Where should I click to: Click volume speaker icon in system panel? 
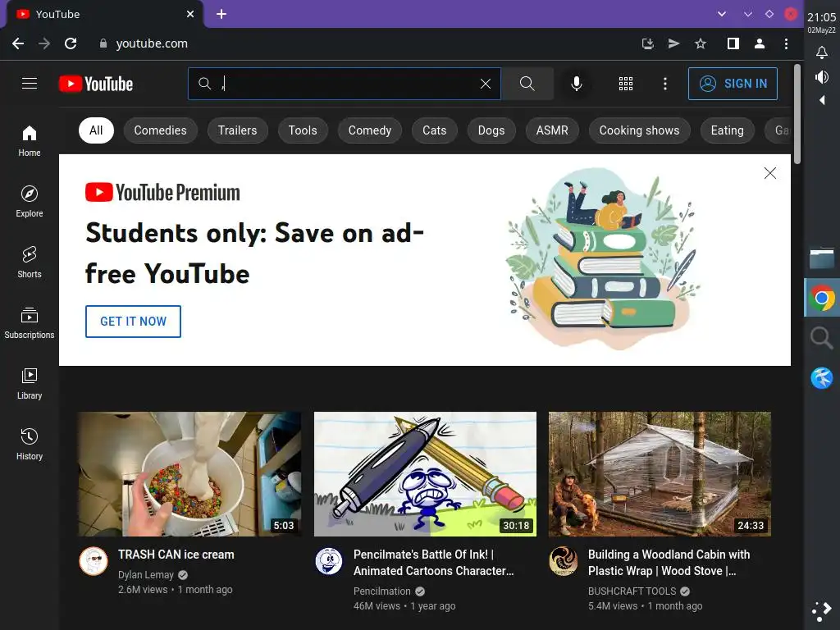pos(821,77)
